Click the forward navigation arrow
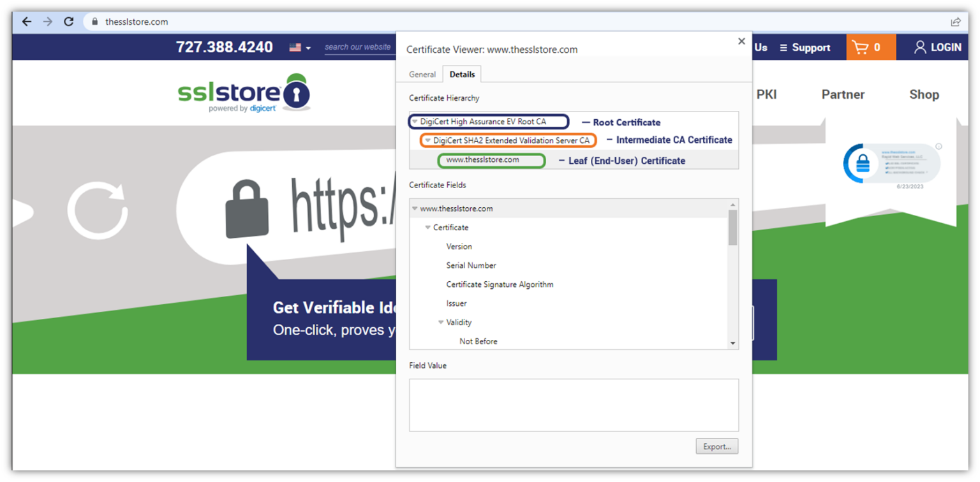 47,21
